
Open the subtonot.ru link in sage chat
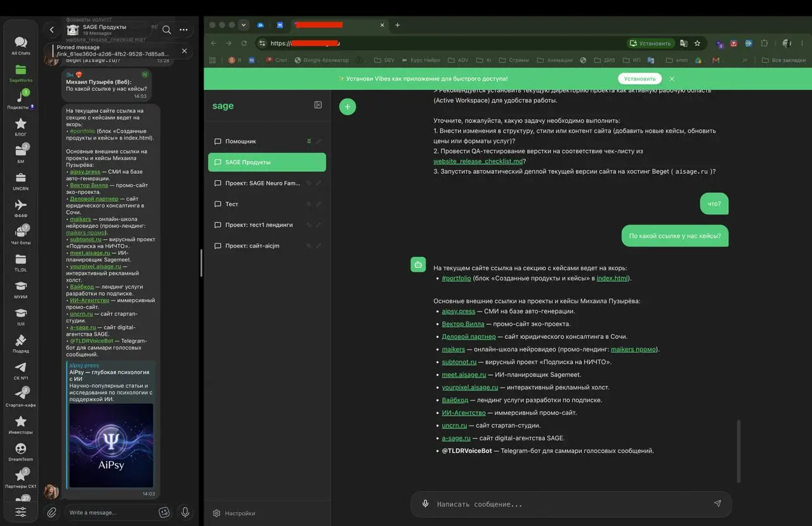pyautogui.click(x=459, y=362)
